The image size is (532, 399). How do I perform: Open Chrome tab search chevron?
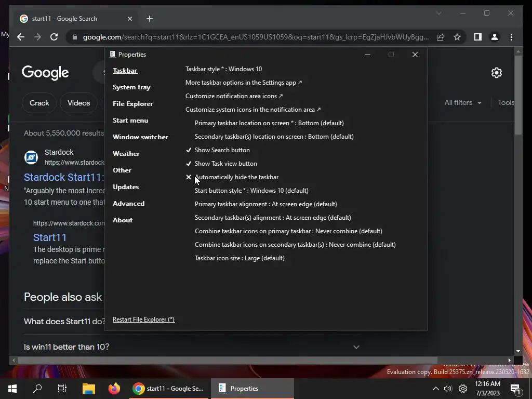pos(438,13)
